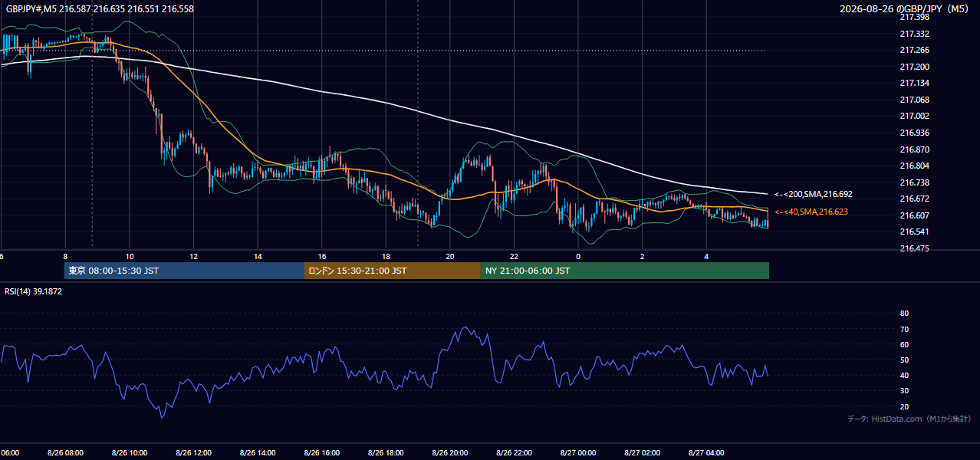Image resolution: width=980 pixels, height=460 pixels.
Task: Click RSI scale level 50
Action: (904, 360)
